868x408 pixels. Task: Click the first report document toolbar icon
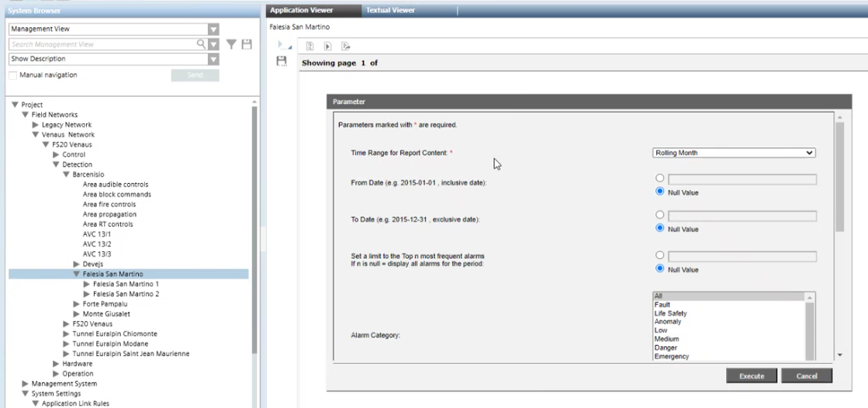[309, 47]
